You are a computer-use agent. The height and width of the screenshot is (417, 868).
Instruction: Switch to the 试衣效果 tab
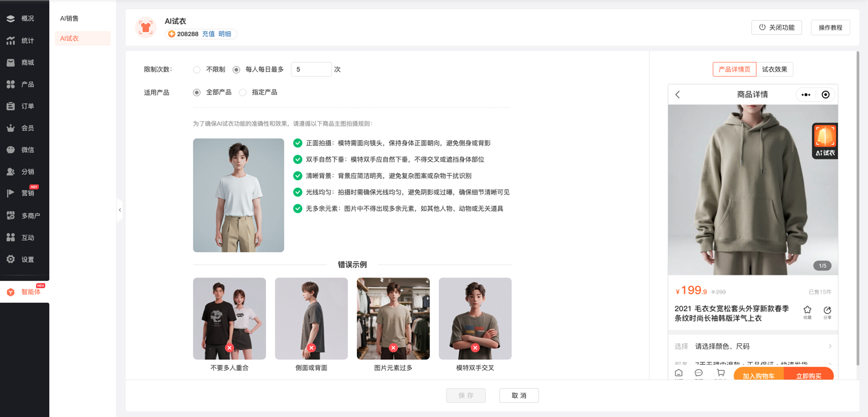click(774, 69)
